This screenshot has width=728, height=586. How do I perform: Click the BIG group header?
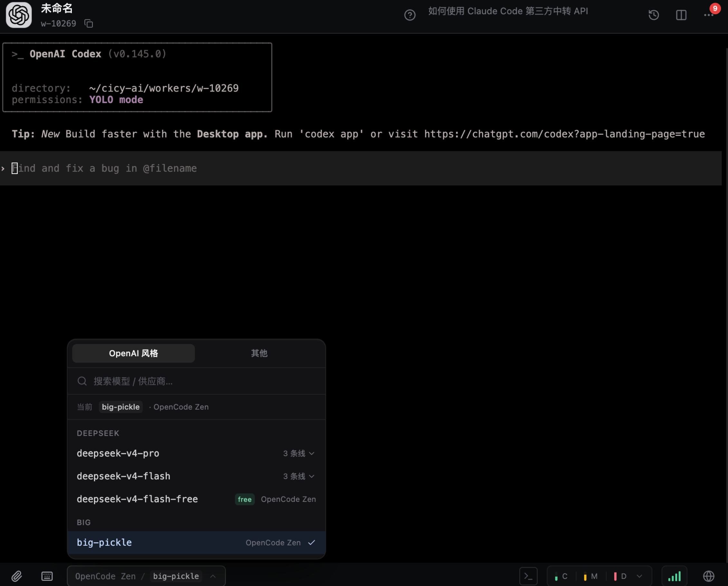point(84,522)
